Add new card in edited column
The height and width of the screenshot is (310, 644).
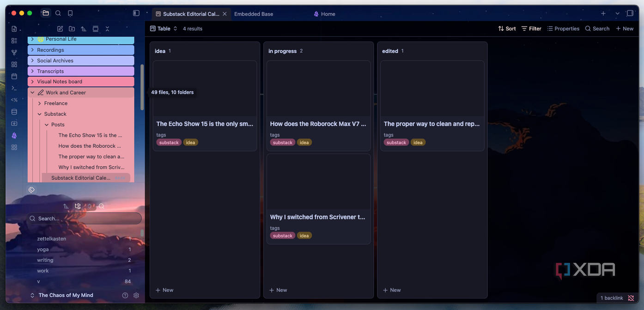[392, 290]
